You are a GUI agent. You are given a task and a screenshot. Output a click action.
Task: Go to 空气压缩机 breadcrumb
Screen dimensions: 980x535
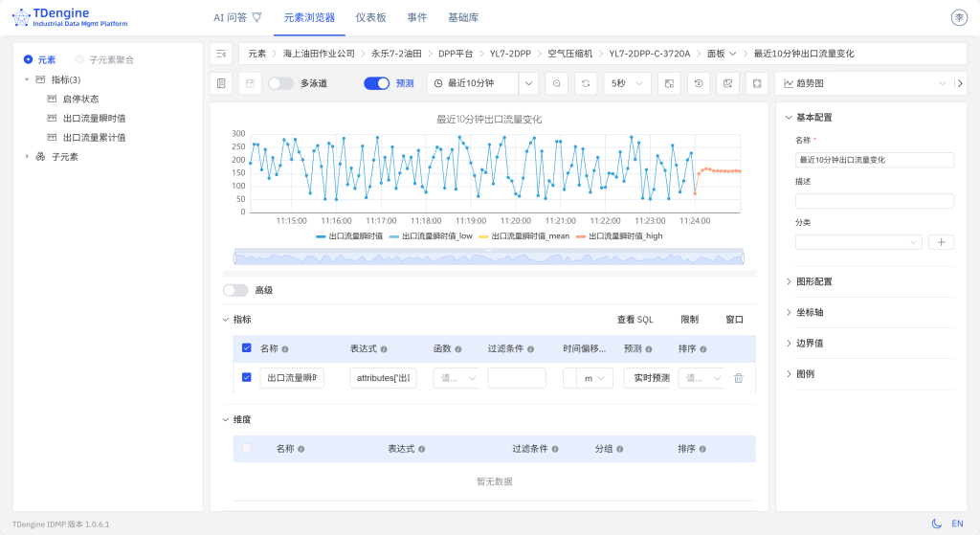[570, 54]
